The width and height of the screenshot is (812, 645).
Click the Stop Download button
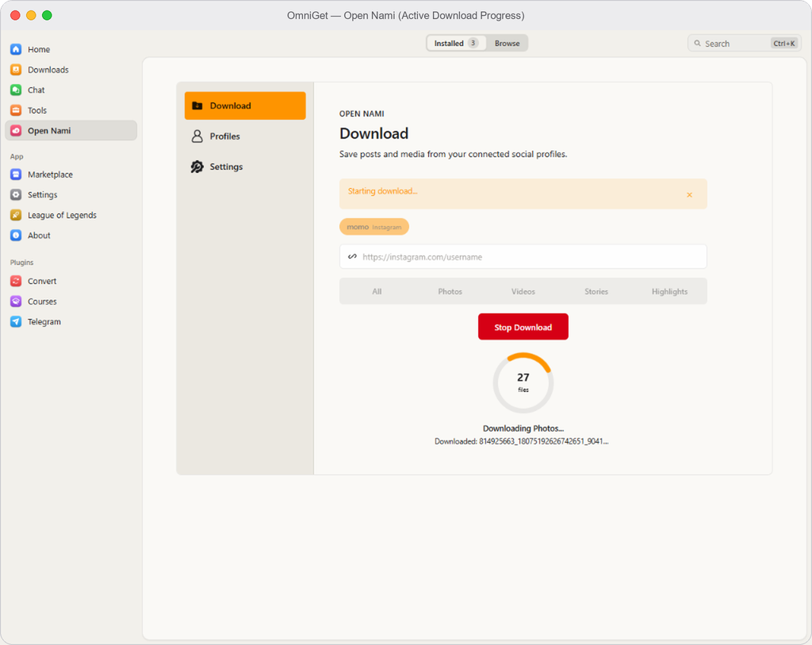(x=523, y=327)
